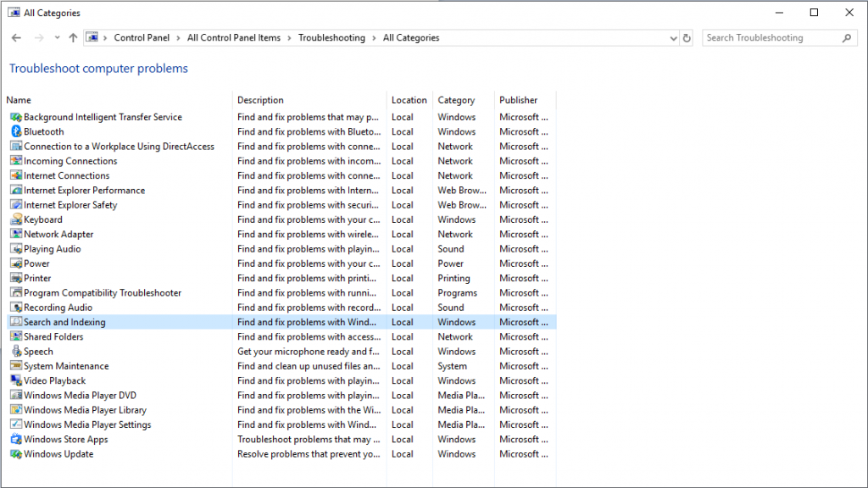Click 'Resolve problems that prevent' description

(x=309, y=454)
